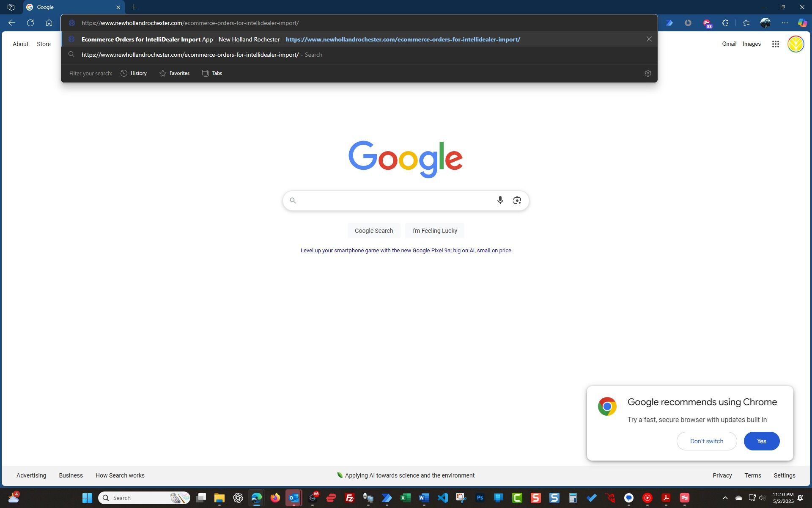
Task: Open Copilot in the Edge sidebar
Action: 802,23
